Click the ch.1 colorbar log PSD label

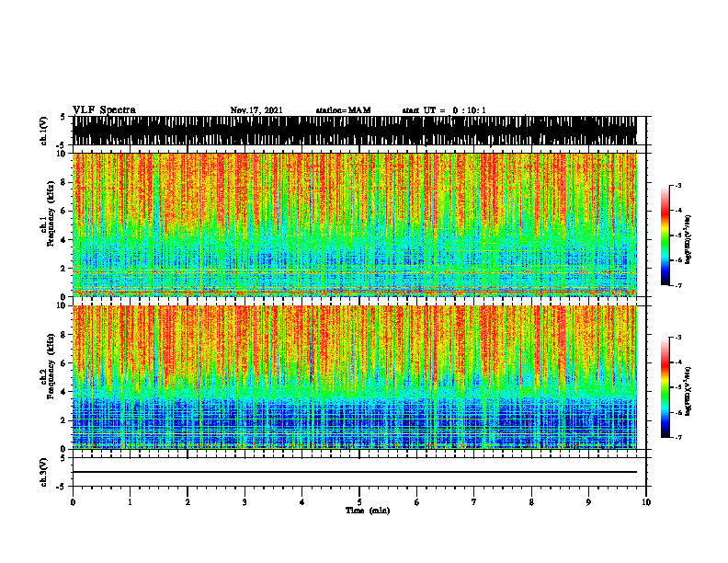click(688, 239)
